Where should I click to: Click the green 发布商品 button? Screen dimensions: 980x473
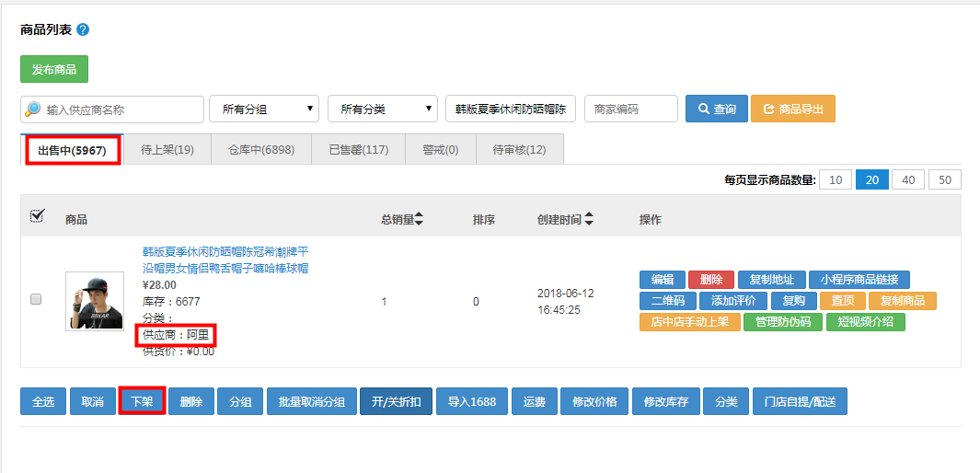54,70
